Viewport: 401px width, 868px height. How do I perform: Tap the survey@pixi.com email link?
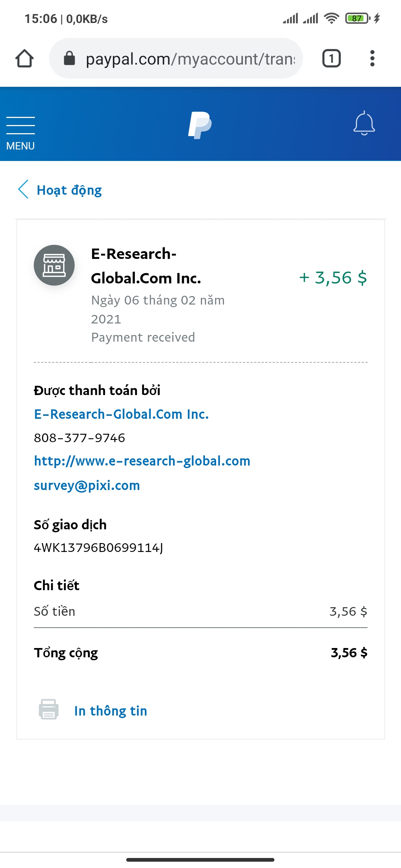point(87,486)
